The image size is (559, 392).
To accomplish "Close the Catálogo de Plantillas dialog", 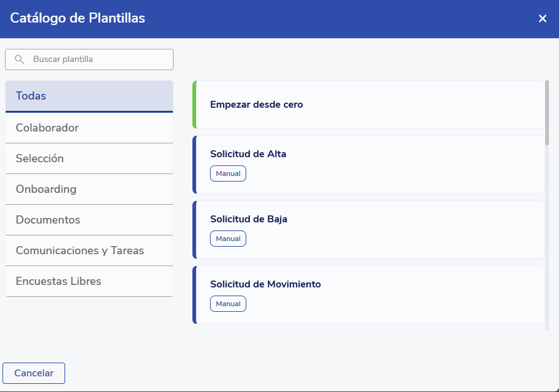I will (x=543, y=19).
